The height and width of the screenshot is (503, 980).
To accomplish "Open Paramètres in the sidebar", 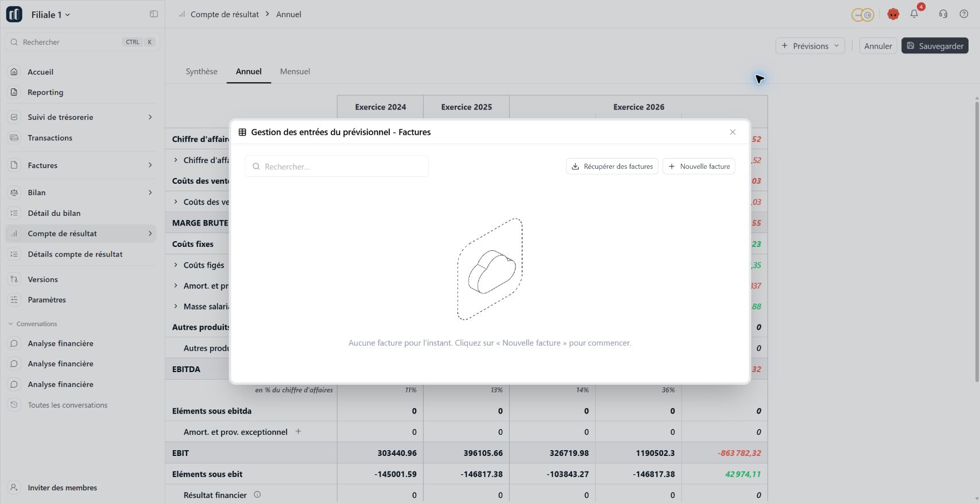I will 81,300.
